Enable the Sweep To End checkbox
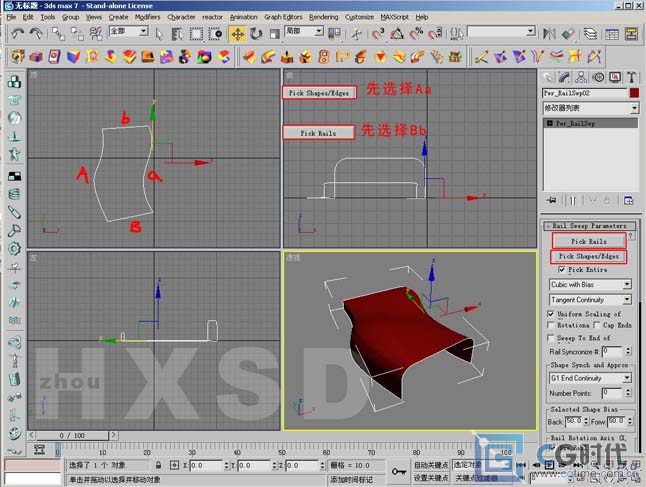Screen dimensions: 646x487 550,338
